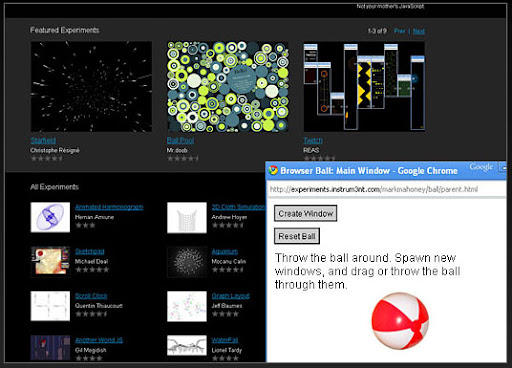Click author name Andrew Hoyer
This screenshot has width=512, height=368.
[x=229, y=217]
